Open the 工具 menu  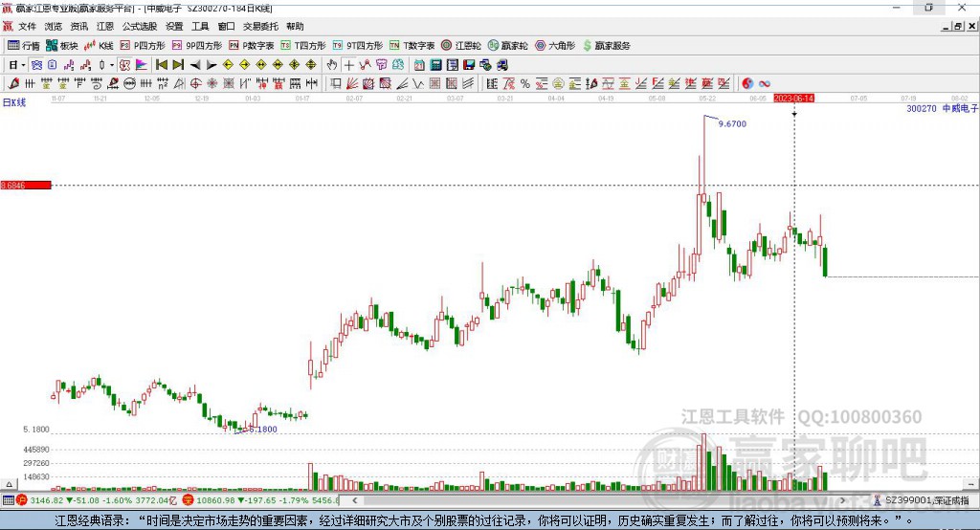200,26
